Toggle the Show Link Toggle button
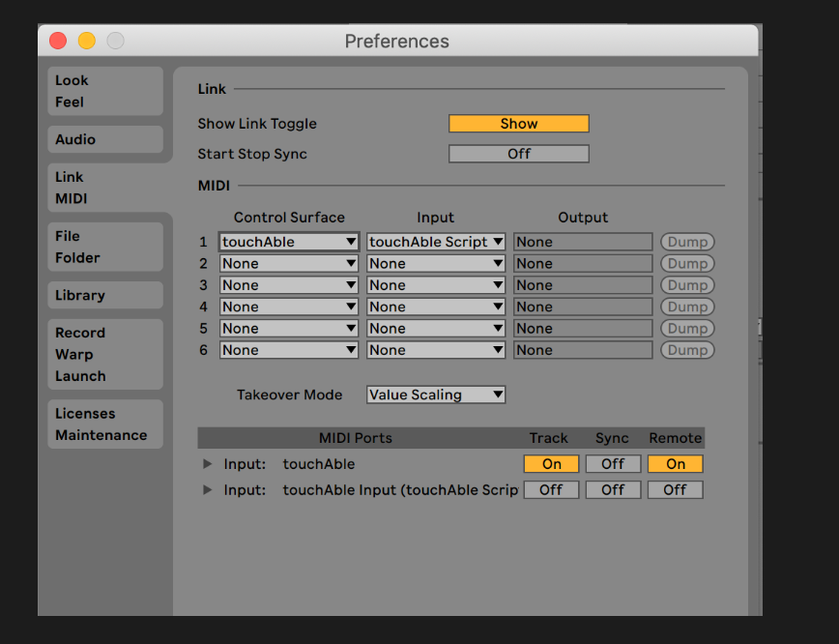The height and width of the screenshot is (644, 839). 518,124
